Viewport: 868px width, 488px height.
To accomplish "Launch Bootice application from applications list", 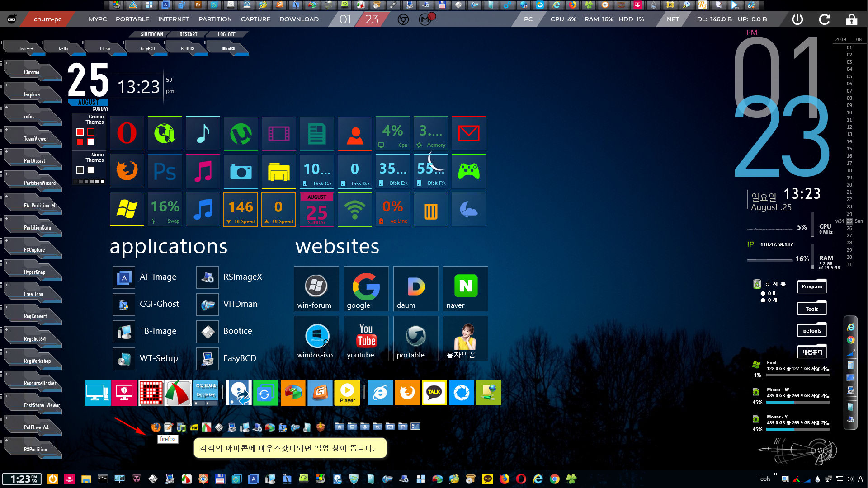I will pos(225,331).
